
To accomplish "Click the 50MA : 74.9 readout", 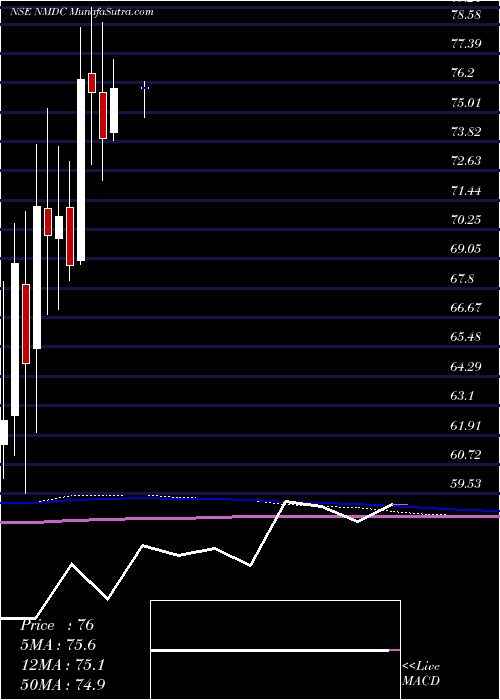I will click(x=63, y=684).
